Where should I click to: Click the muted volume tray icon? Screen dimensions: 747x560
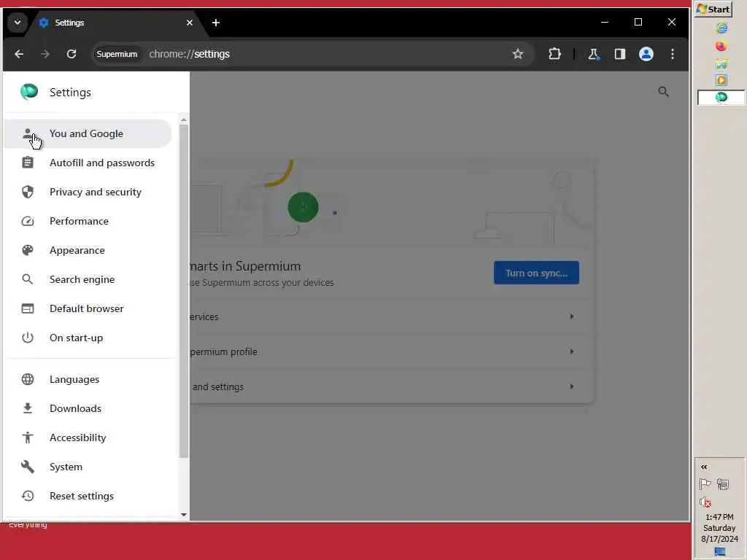point(705,502)
